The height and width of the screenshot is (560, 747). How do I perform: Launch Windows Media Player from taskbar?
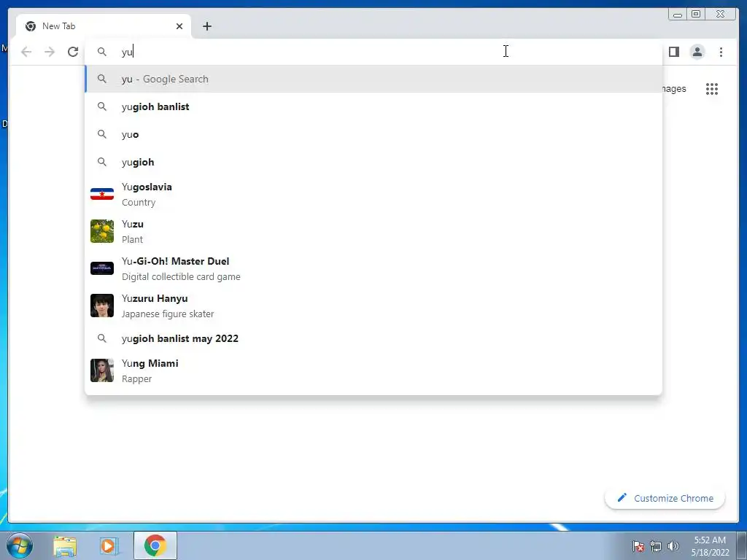point(109,546)
